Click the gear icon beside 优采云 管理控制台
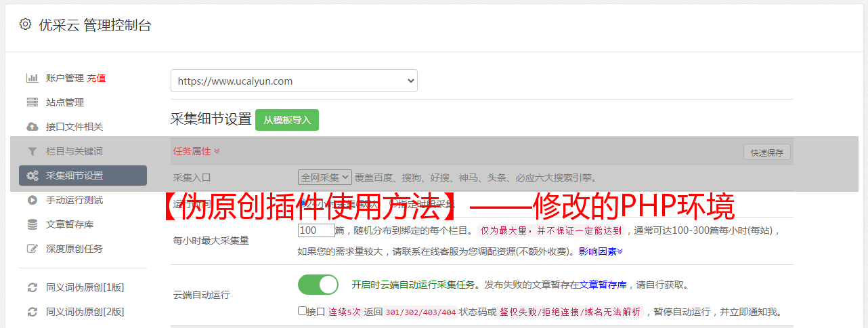Viewport: 868px width, 328px height. point(25,24)
